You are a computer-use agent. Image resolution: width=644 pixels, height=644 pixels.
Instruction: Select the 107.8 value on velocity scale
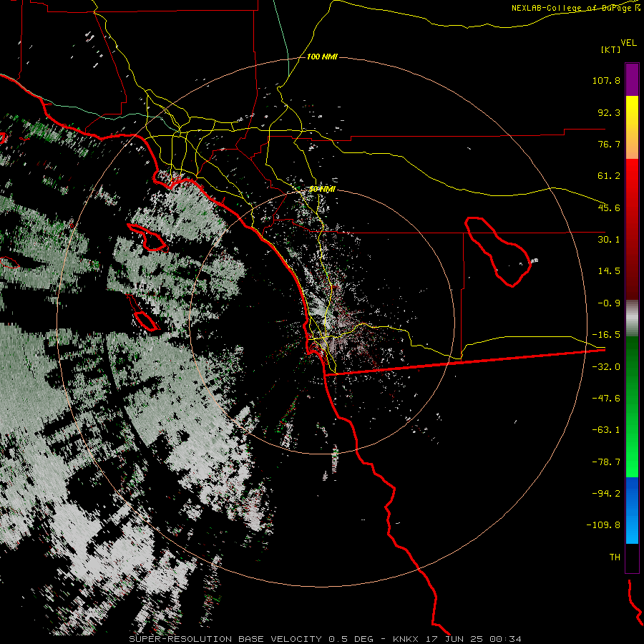[x=606, y=80]
